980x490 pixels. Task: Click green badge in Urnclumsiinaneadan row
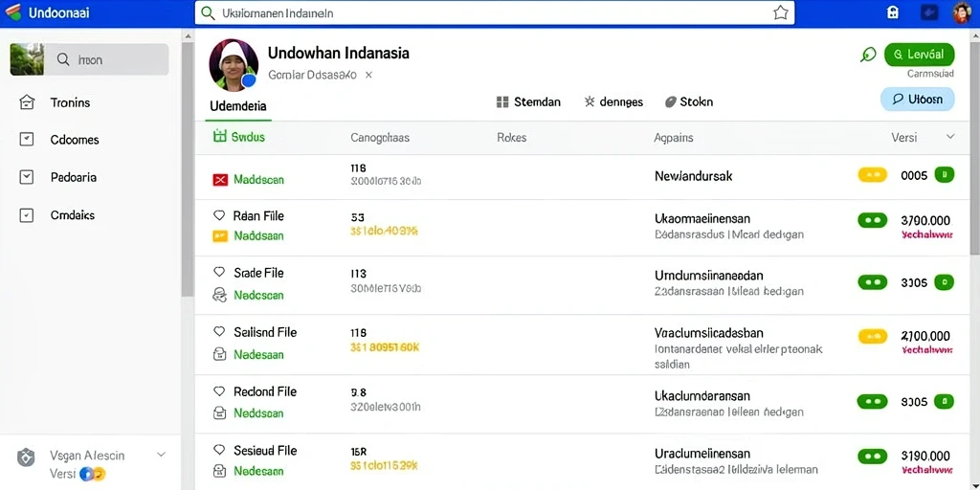pyautogui.click(x=944, y=282)
